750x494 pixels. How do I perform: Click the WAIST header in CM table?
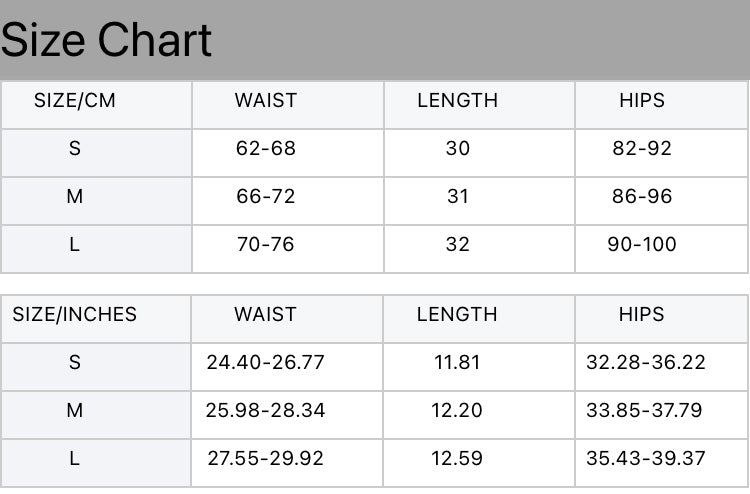point(266,101)
